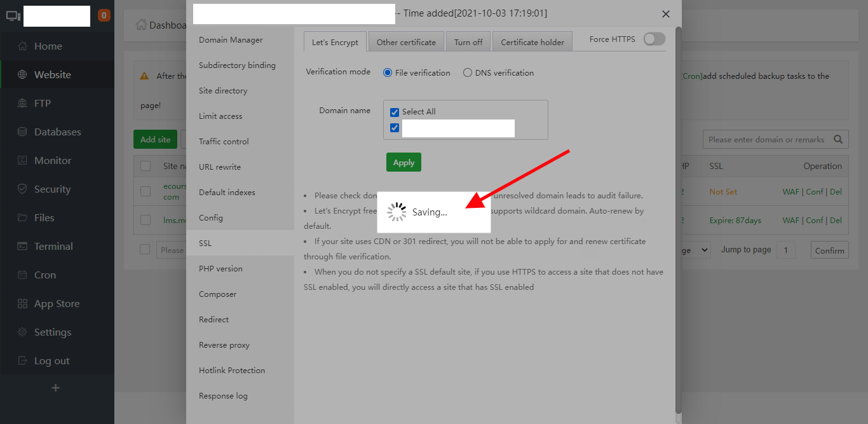Open Domain Manager in dialog menu
The width and height of the screenshot is (868, 424).
[240, 39]
